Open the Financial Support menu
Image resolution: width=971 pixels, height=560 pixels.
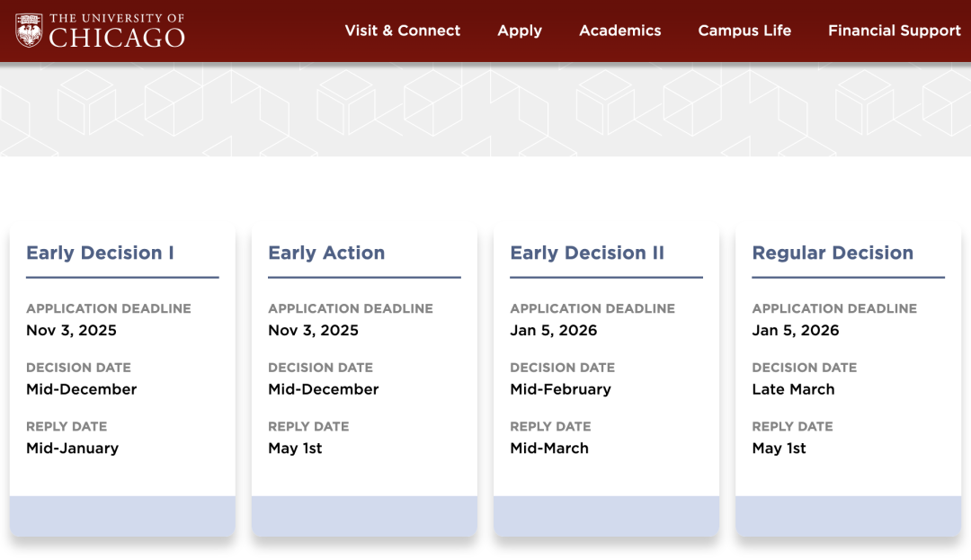click(895, 31)
